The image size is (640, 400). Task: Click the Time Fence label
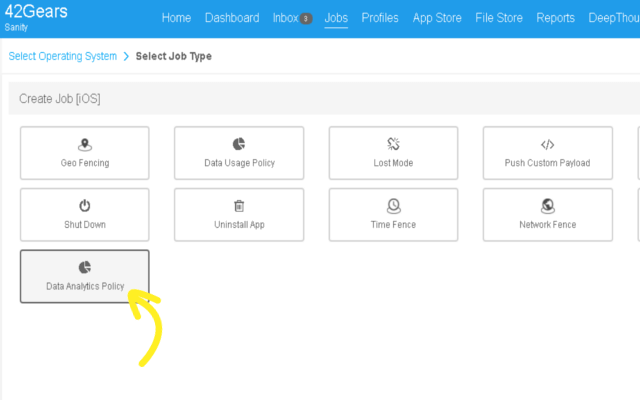(x=393, y=224)
